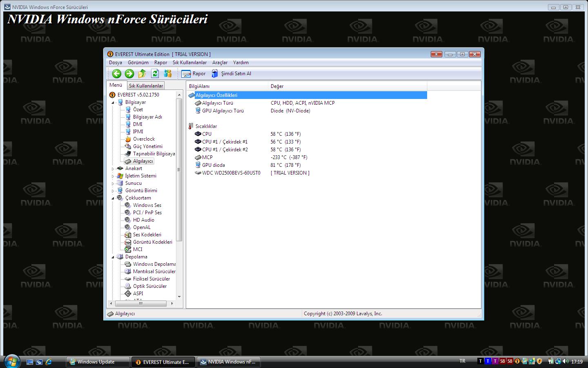Select Windows Depolama tree item
This screenshot has height=368, width=588.
(x=154, y=264)
